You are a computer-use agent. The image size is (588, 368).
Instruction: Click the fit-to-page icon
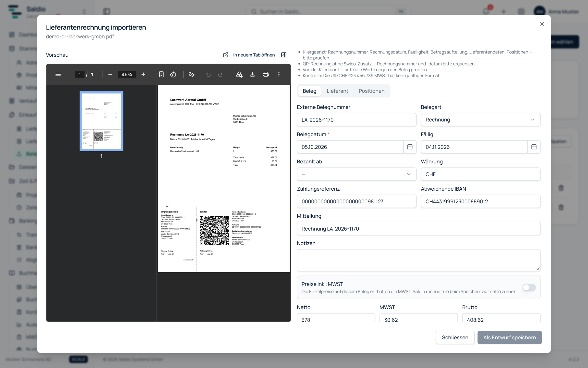tap(161, 74)
